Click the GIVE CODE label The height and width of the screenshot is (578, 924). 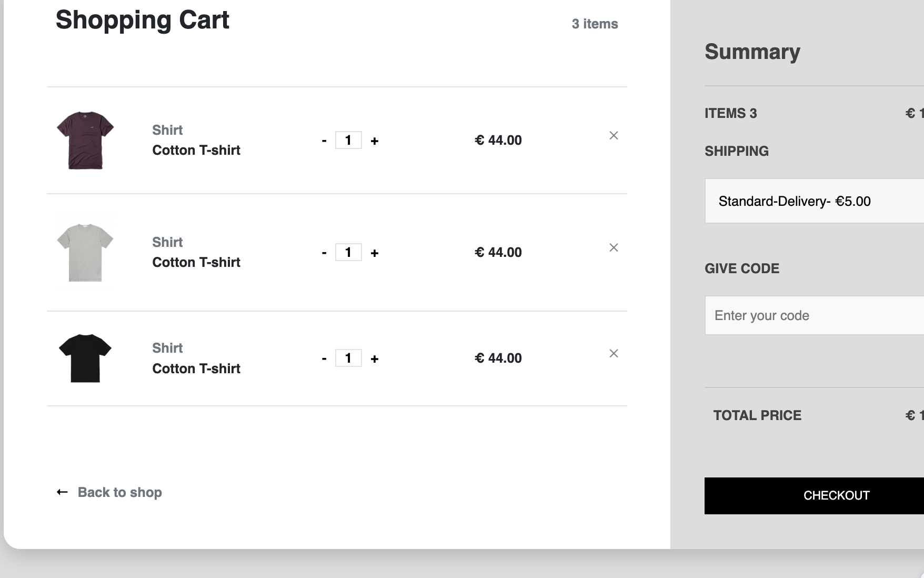point(742,268)
